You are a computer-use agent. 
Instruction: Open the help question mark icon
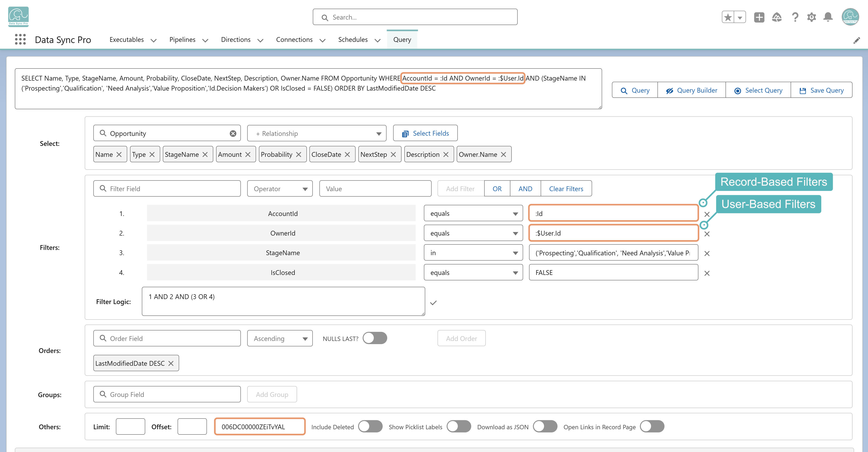tap(795, 17)
